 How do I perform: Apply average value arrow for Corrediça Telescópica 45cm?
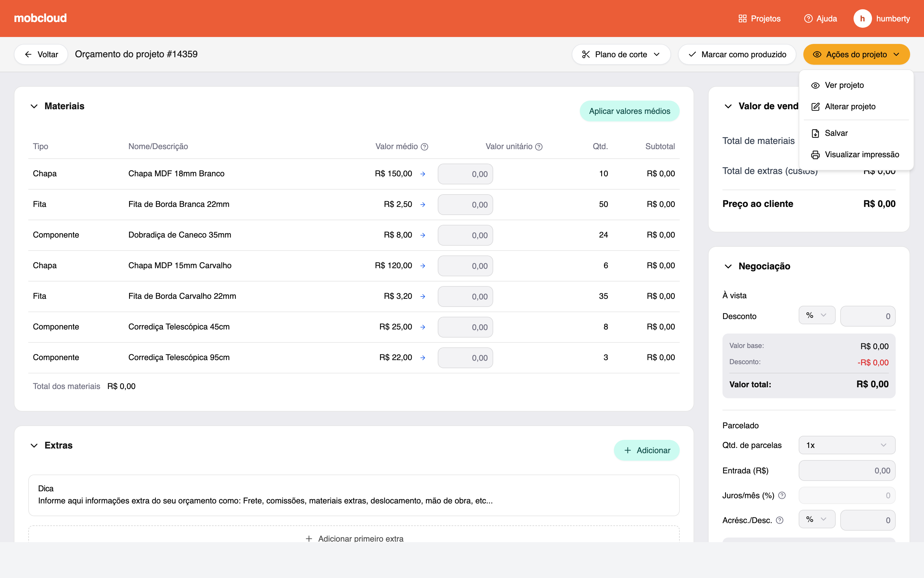click(423, 327)
